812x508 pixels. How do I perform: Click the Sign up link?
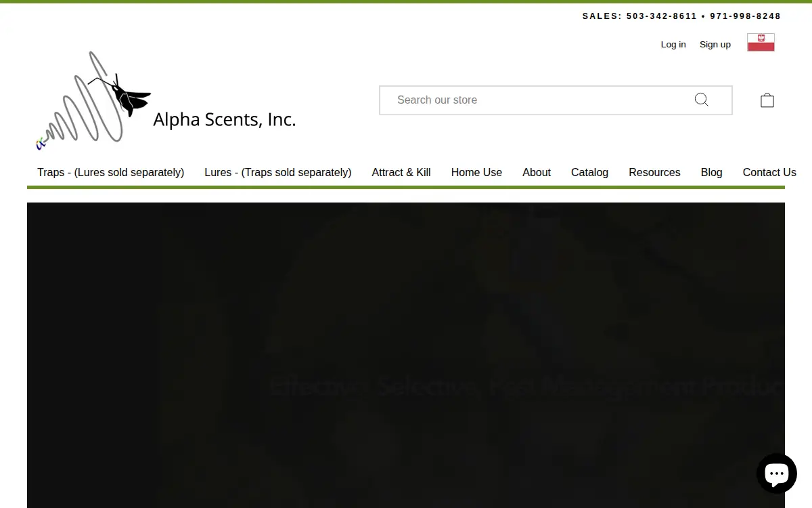715,44
